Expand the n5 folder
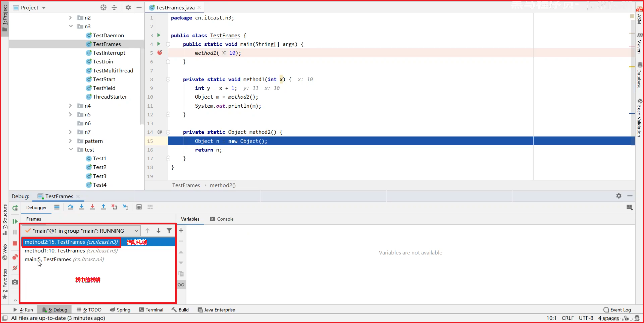This screenshot has height=323, width=644. click(70, 114)
